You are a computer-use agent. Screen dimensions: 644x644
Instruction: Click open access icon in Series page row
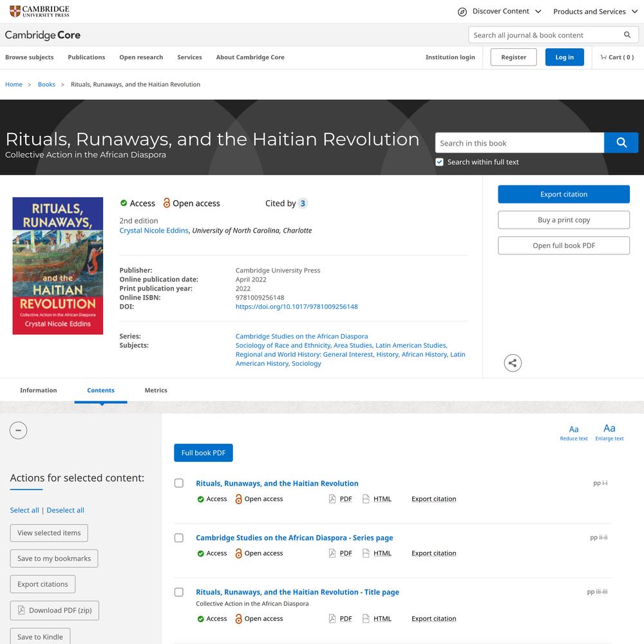click(x=238, y=553)
